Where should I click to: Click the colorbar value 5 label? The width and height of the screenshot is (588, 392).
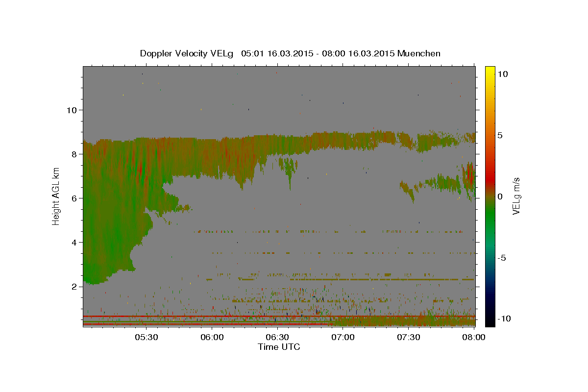pyautogui.click(x=500, y=135)
